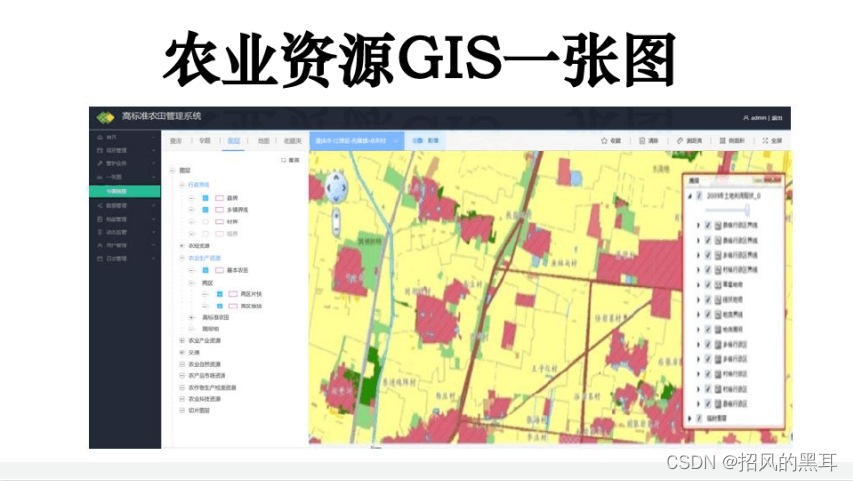
Task: Open 动态监管 in the sidebar
Action: [x=116, y=232]
